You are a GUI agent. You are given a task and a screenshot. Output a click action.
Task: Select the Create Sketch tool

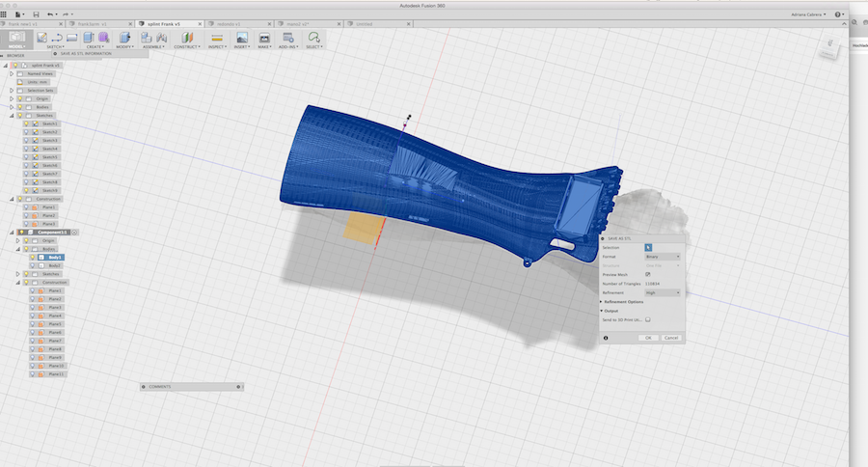[41, 37]
